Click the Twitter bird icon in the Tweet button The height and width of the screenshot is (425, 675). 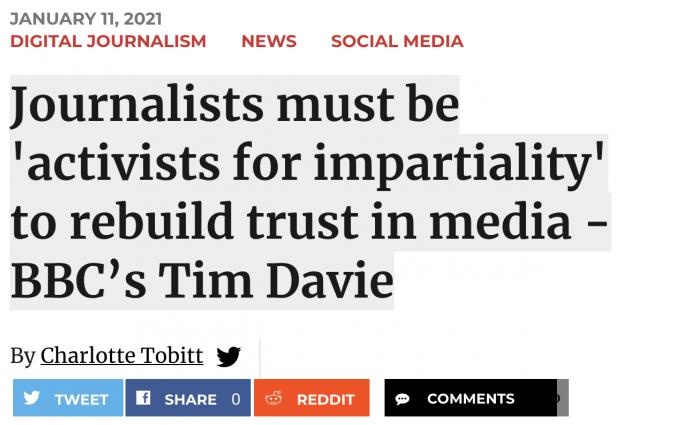point(32,398)
